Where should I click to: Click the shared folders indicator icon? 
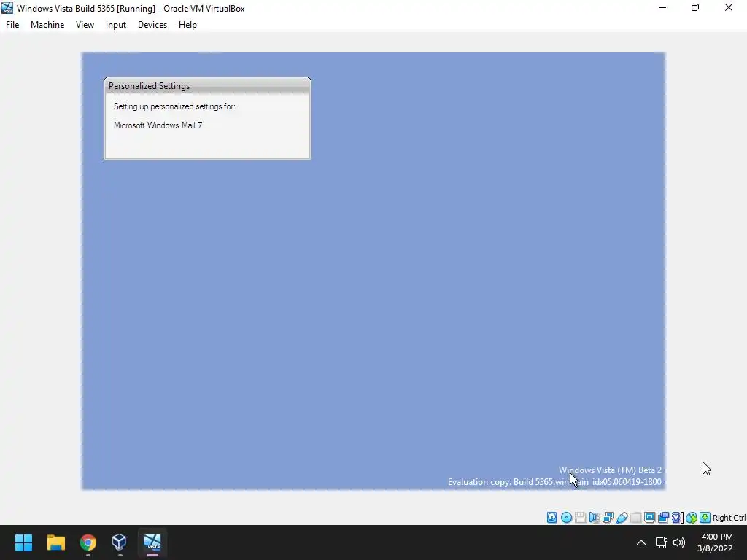pyautogui.click(x=635, y=518)
